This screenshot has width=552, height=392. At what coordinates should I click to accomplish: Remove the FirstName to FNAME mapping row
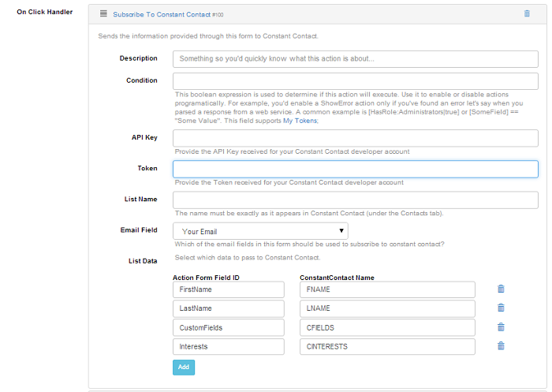501,289
